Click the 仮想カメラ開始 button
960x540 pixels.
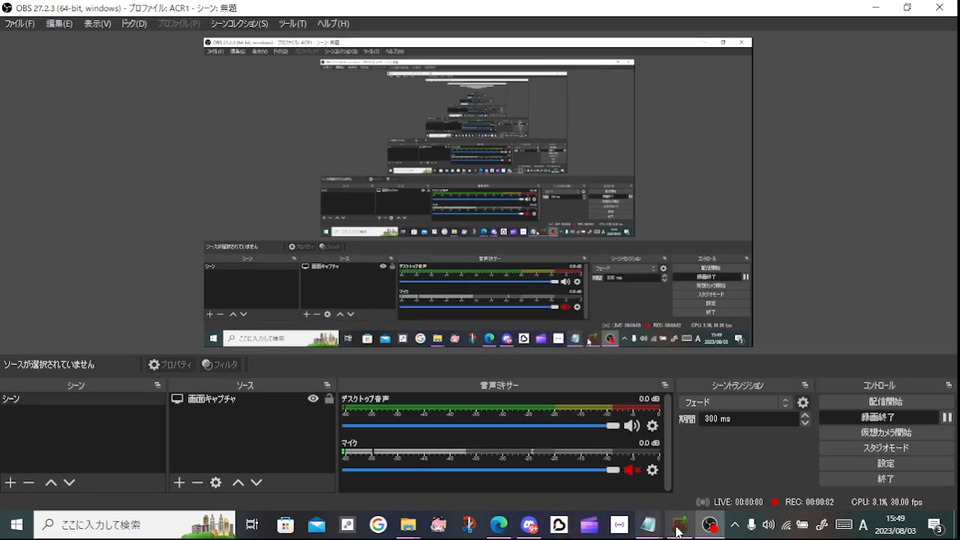885,432
